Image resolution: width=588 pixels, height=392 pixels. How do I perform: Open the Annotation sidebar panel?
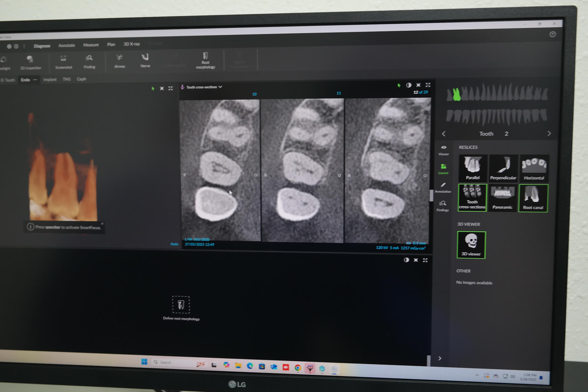(x=443, y=187)
